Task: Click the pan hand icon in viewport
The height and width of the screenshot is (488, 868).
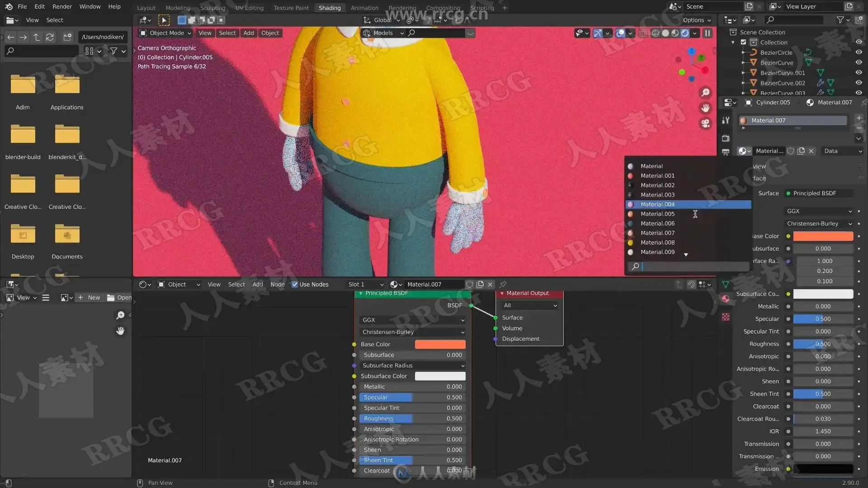Action: (705, 108)
